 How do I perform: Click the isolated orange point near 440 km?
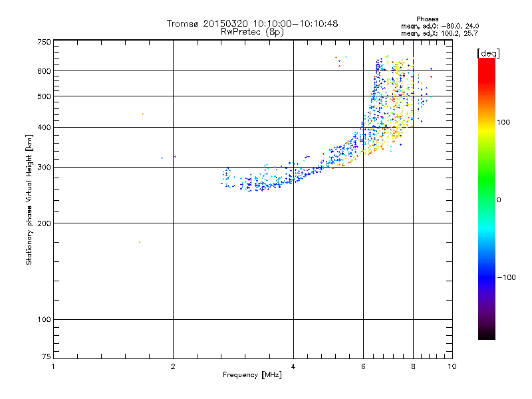point(142,114)
